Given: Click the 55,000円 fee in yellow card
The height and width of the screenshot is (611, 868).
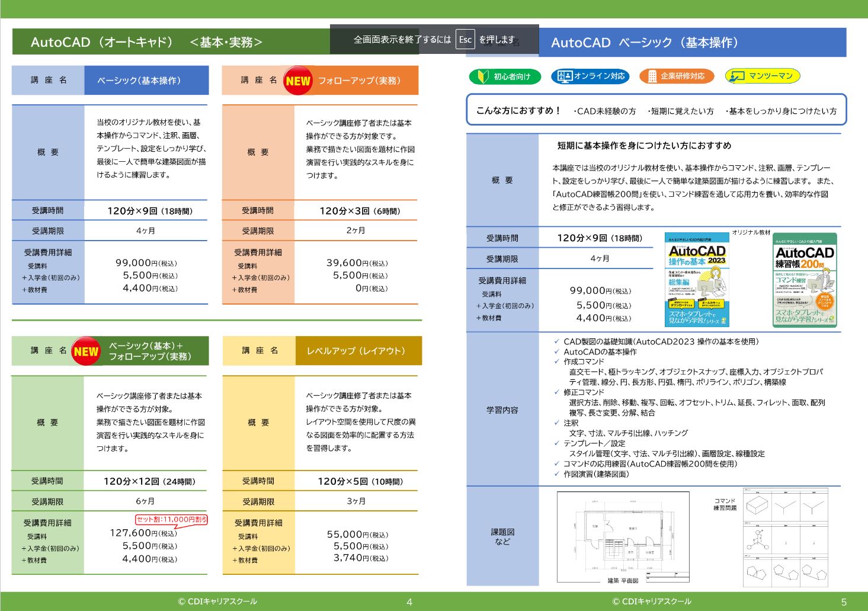Looking at the screenshot, I should point(358,534).
